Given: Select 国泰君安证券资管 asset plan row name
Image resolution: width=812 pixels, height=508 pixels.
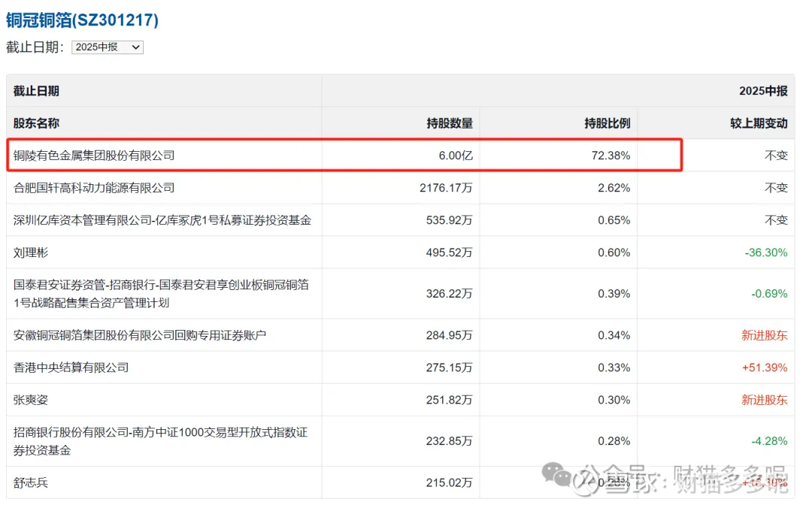Looking at the screenshot, I should point(161,294).
